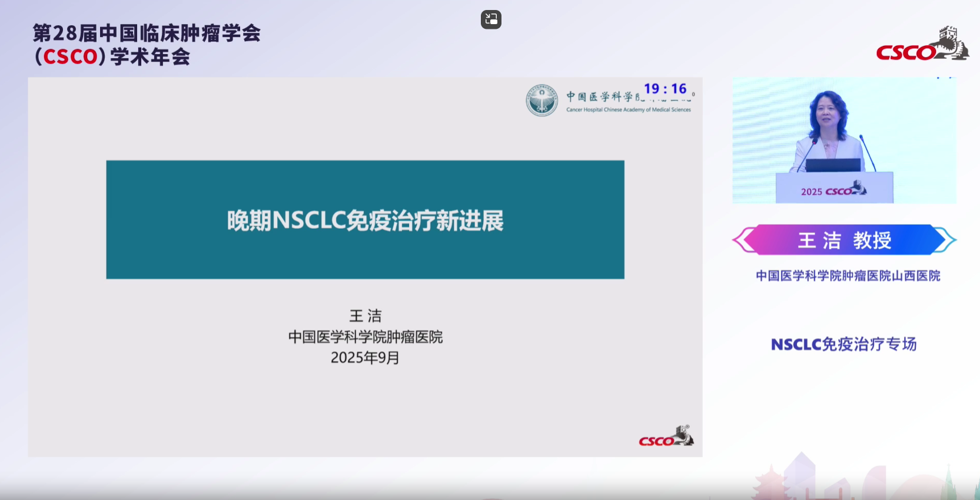Image resolution: width=980 pixels, height=500 pixels.
Task: Click the picture-in-picture exit icon
Action: (491, 19)
